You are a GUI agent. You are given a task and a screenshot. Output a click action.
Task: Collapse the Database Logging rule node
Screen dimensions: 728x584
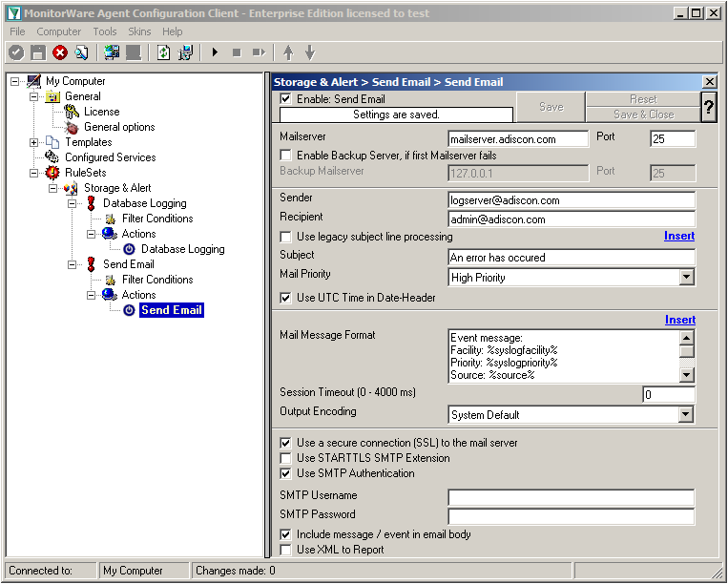tap(72, 204)
